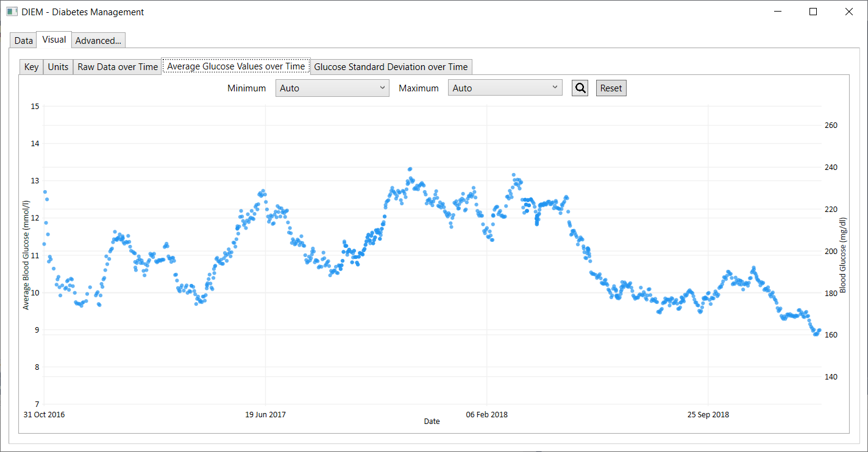Open the Advanced... tab
Image resolution: width=868 pixels, height=452 pixels.
[x=98, y=41]
